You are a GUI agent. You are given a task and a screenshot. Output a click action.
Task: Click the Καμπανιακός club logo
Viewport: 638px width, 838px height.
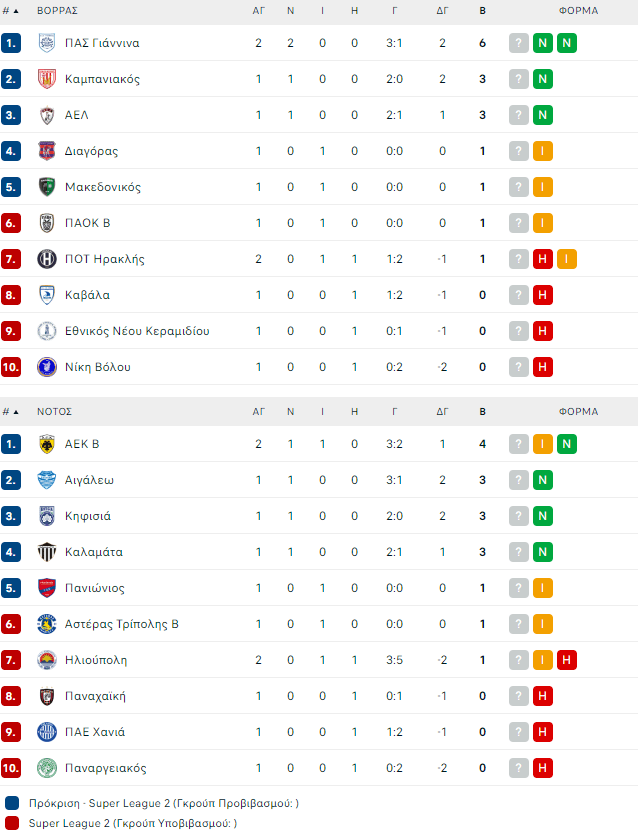[x=46, y=79]
